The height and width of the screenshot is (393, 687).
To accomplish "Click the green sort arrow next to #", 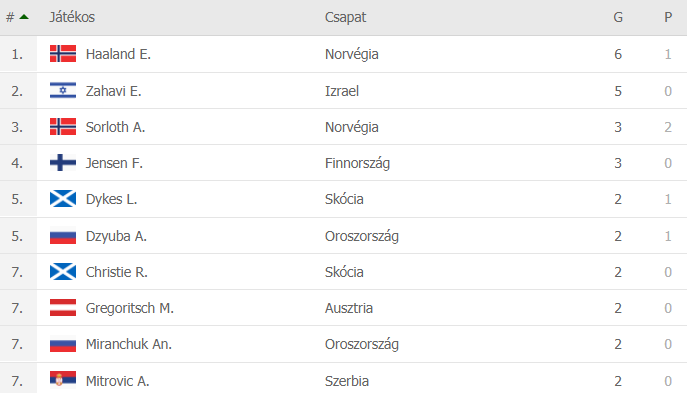I will pyautogui.click(x=24, y=17).
